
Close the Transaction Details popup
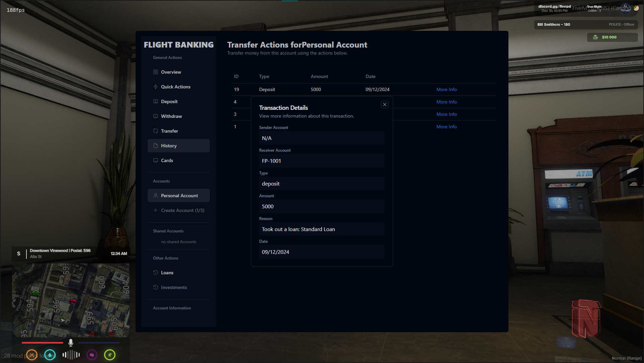[x=385, y=104]
